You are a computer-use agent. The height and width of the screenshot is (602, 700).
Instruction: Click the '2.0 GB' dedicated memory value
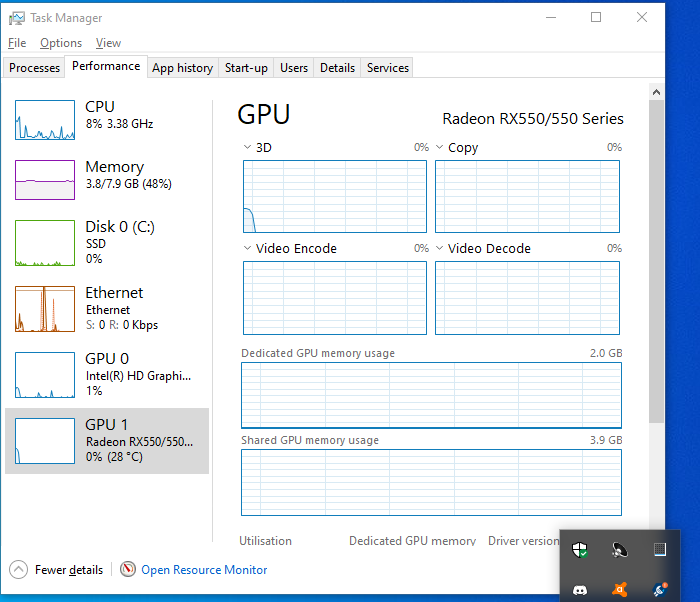tap(606, 353)
